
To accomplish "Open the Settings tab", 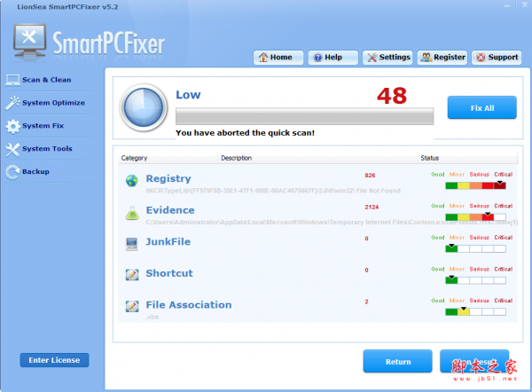I will [x=387, y=58].
